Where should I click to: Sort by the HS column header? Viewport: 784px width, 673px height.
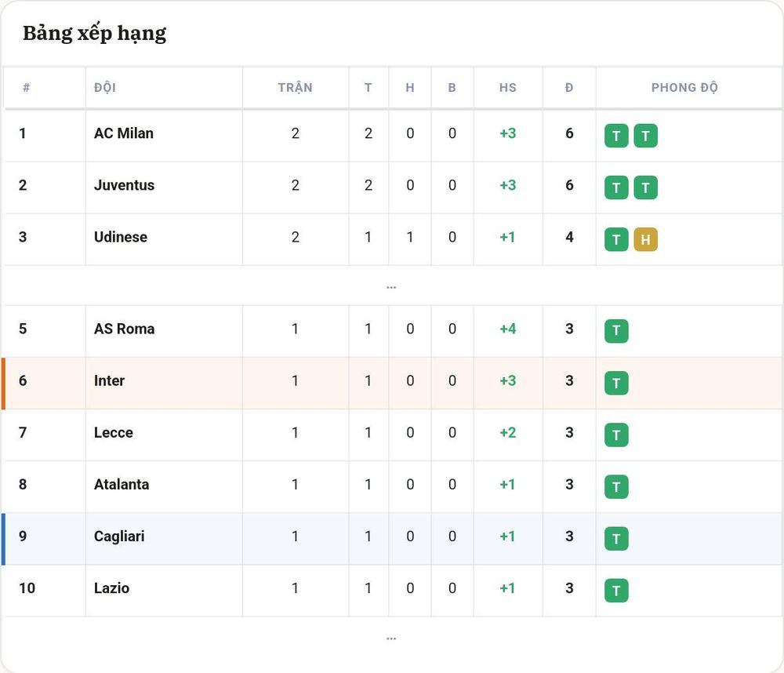[507, 88]
